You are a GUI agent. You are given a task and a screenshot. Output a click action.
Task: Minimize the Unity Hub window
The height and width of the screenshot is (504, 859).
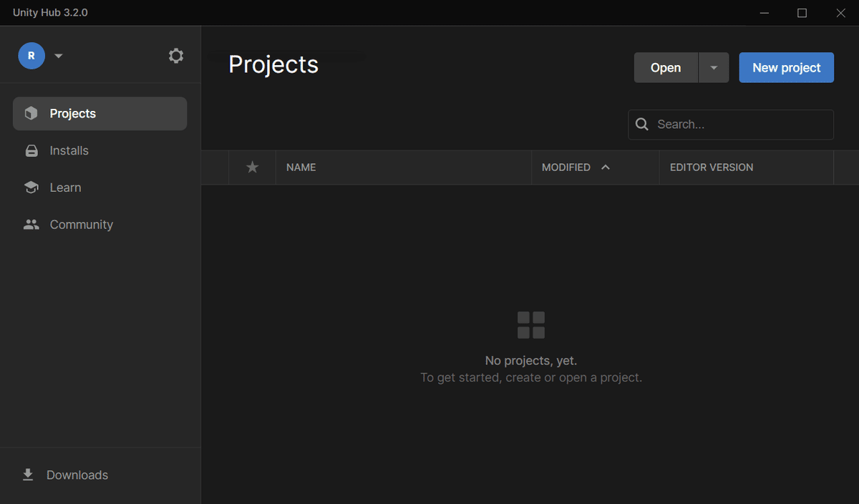765,13
